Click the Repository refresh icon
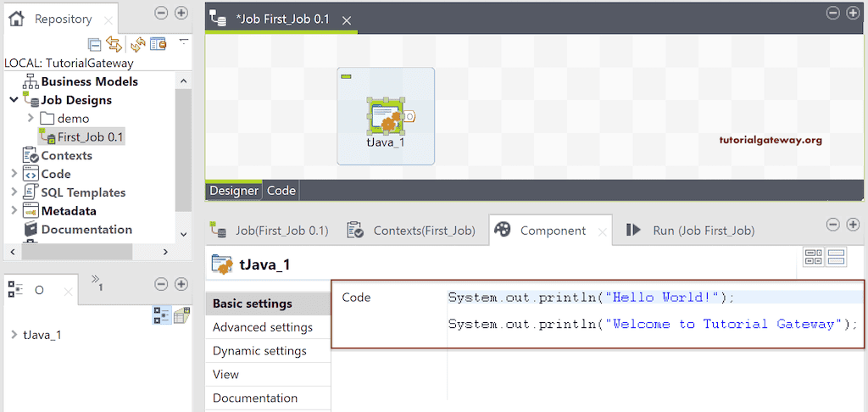Screen dimensions: 868x412 (137, 44)
